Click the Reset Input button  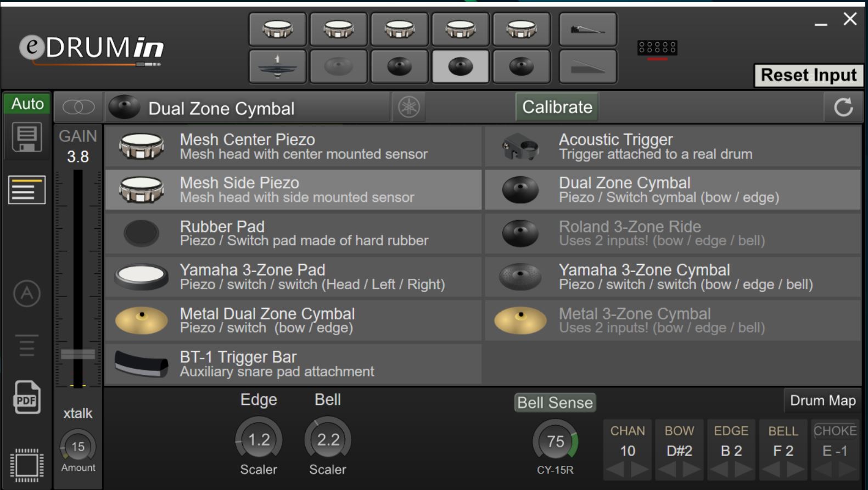(x=809, y=75)
